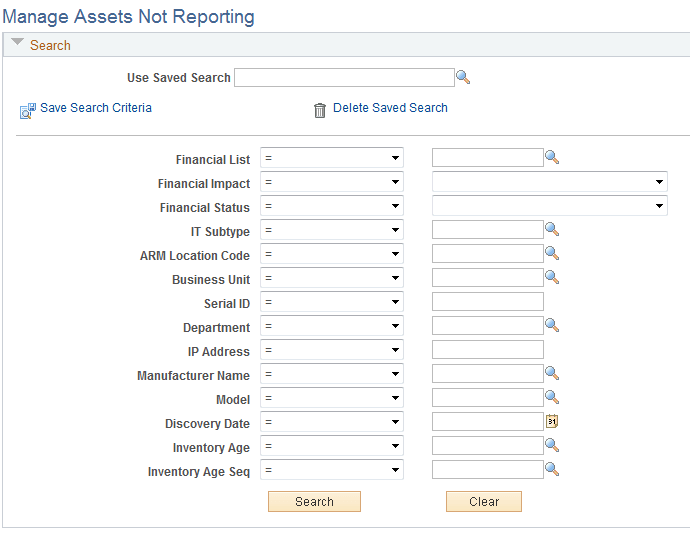Open IT Subtype operator dropdown
The height and width of the screenshot is (539, 690).
332,230
